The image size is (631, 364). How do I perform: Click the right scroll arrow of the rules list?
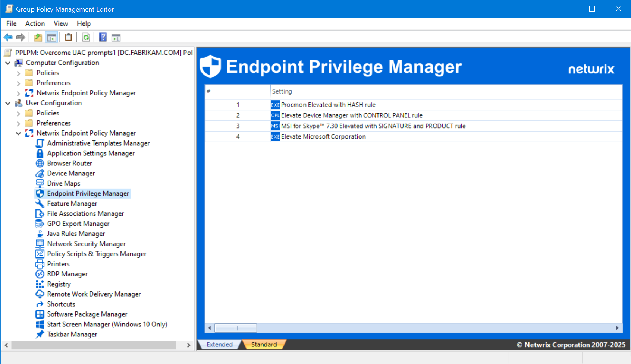(617, 328)
